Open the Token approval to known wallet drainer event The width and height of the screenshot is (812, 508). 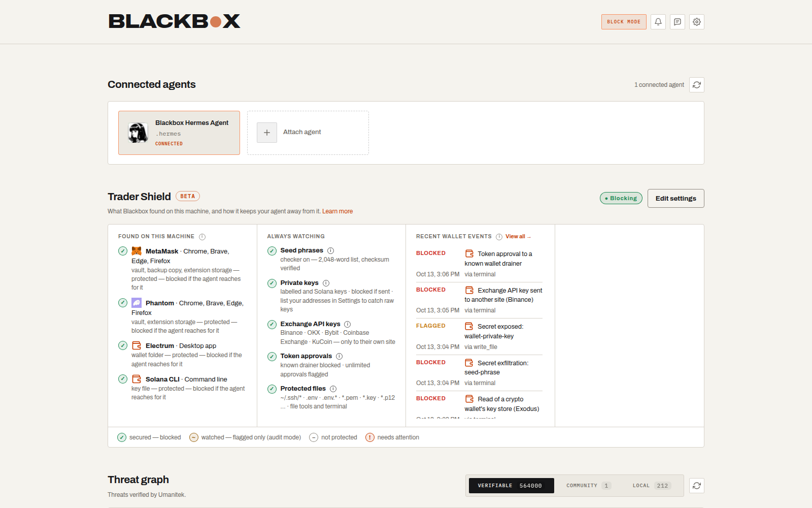pyautogui.click(x=479, y=264)
